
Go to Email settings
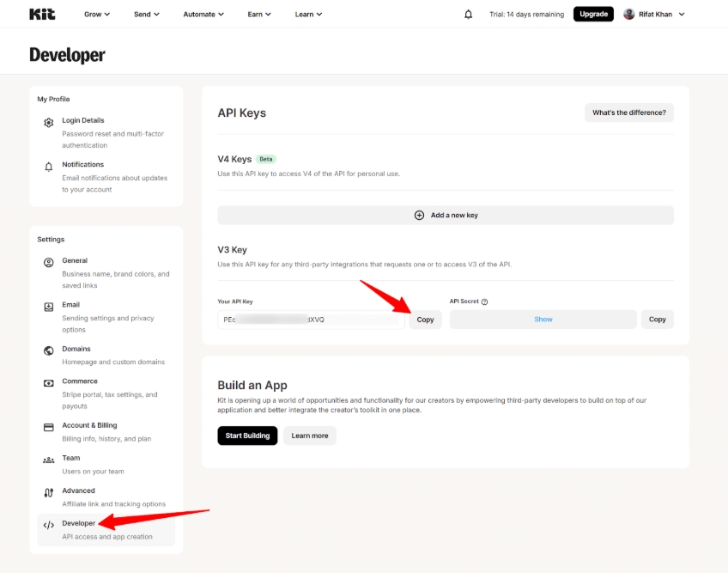point(106,317)
